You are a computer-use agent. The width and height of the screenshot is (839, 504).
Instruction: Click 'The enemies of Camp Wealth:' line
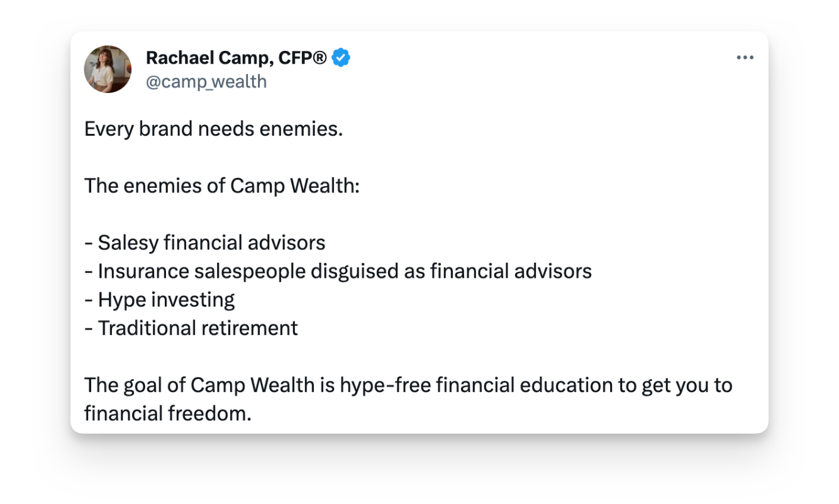(222, 186)
